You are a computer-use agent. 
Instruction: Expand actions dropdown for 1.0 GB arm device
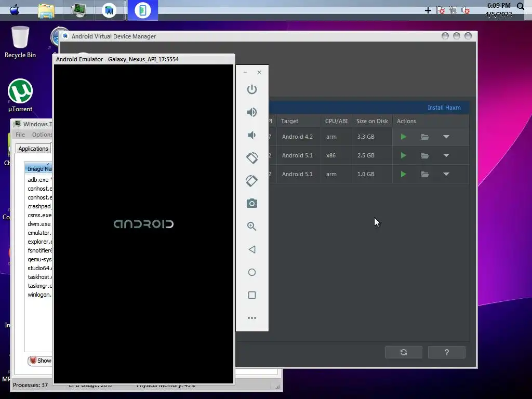pyautogui.click(x=446, y=174)
